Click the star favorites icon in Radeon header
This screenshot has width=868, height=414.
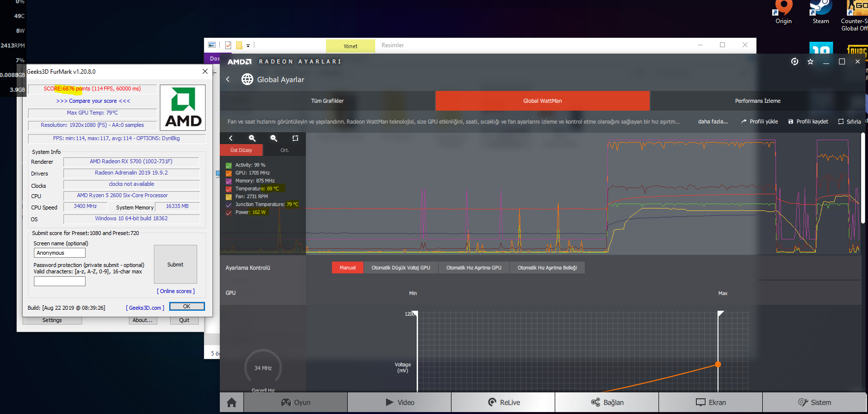[810, 61]
